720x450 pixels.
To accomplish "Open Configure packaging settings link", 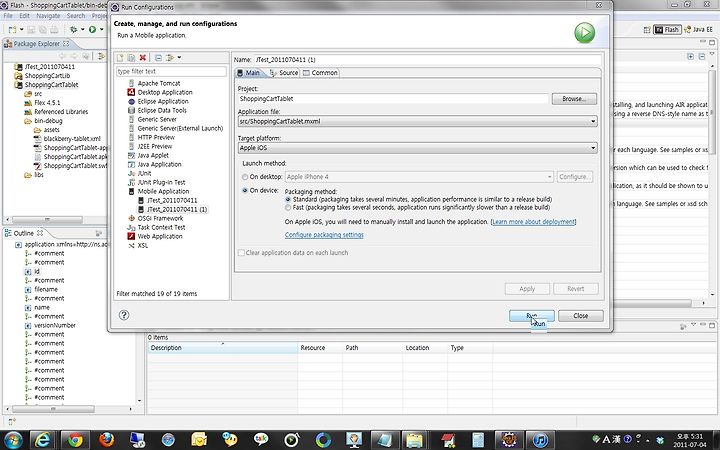I will [324, 235].
